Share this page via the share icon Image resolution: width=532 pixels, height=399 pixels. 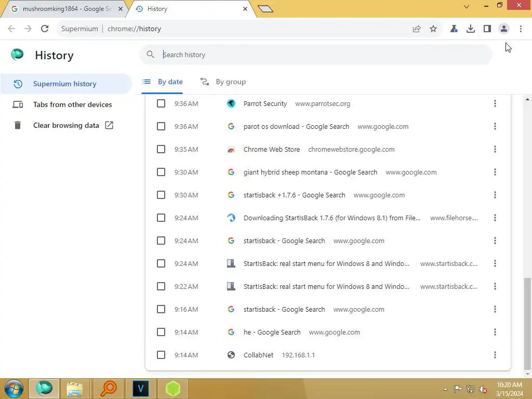click(417, 29)
